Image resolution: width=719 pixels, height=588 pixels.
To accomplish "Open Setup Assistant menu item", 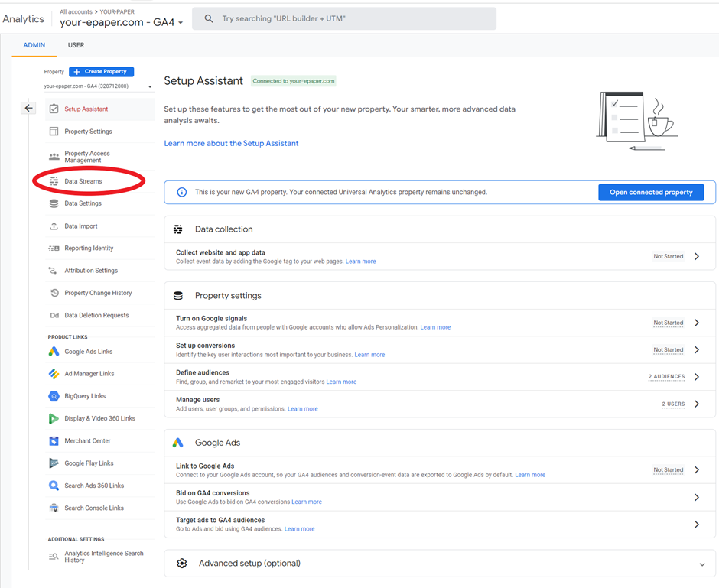I will coord(100,109).
